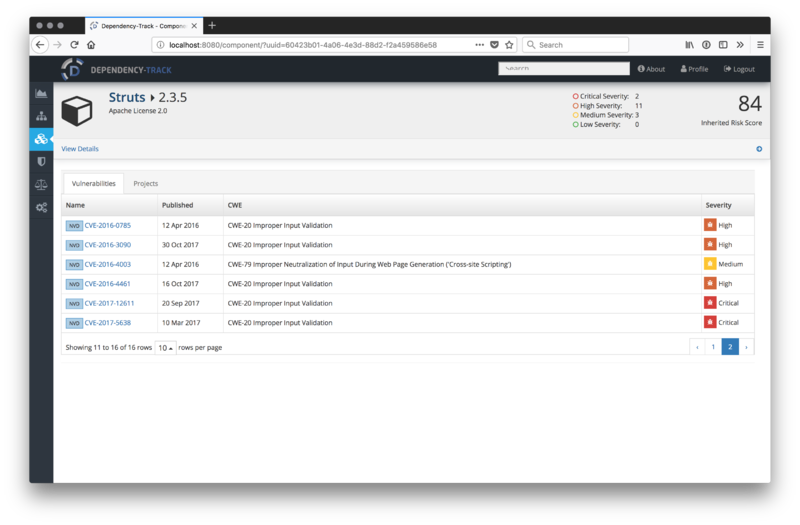Click the component cube icon
The height and width of the screenshot is (525, 800).
(x=77, y=110)
